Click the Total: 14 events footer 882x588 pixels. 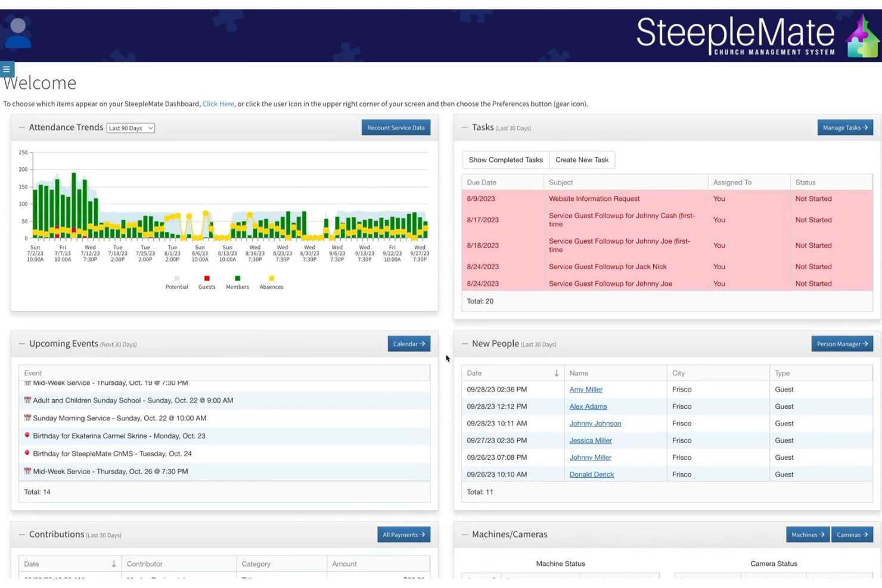pos(37,492)
